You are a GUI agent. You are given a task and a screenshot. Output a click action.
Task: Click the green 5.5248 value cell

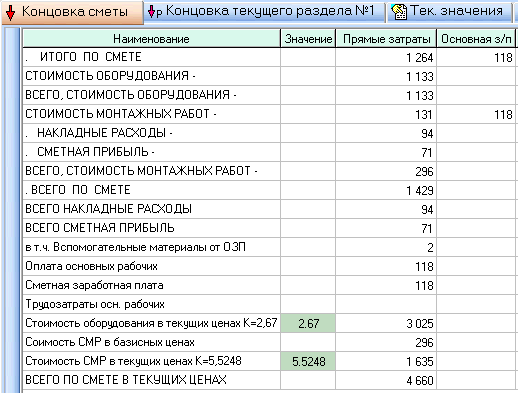308,361
